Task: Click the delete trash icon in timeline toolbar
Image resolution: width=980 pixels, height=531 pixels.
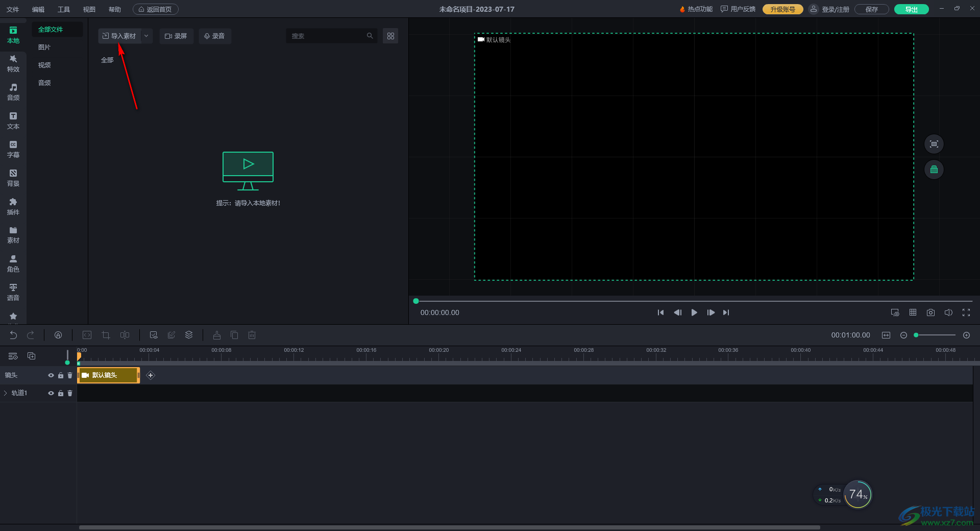Action: 252,335
